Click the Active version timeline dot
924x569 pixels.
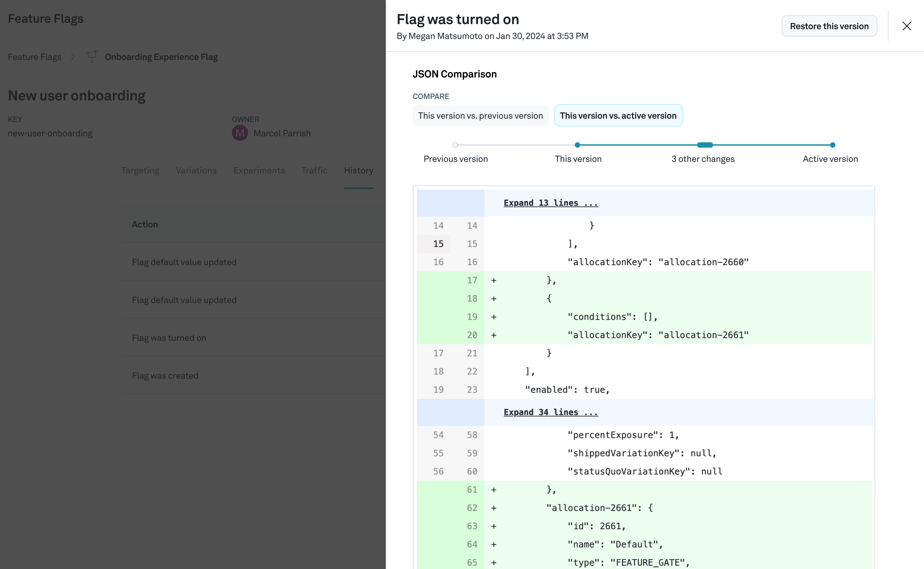point(832,145)
